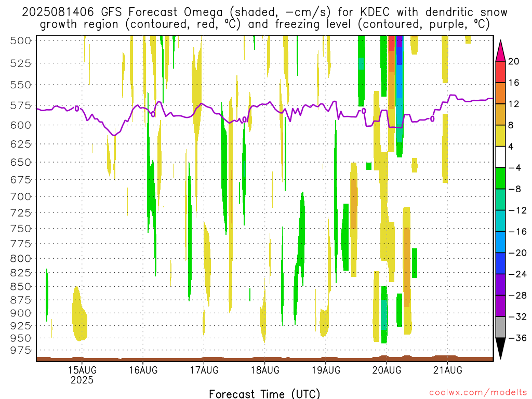
Task: Click the red 16-20 colorbar swatch
Action: tap(500, 72)
